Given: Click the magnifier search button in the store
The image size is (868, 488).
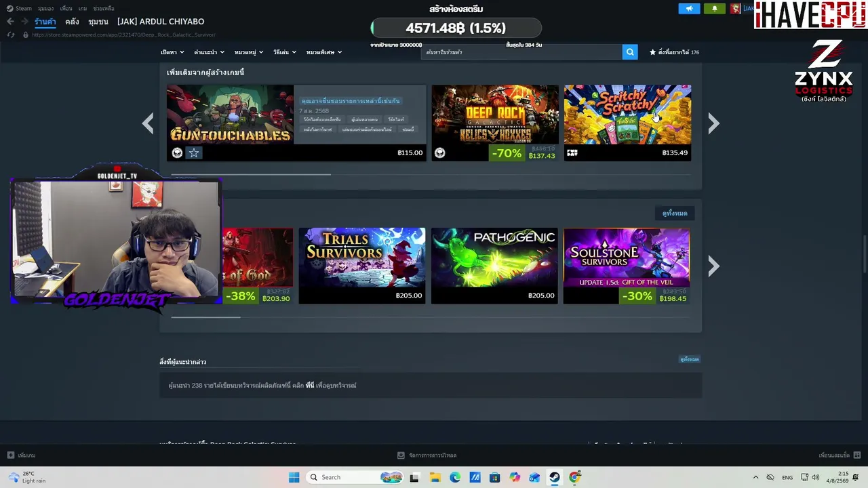Looking at the screenshot, I should [630, 52].
